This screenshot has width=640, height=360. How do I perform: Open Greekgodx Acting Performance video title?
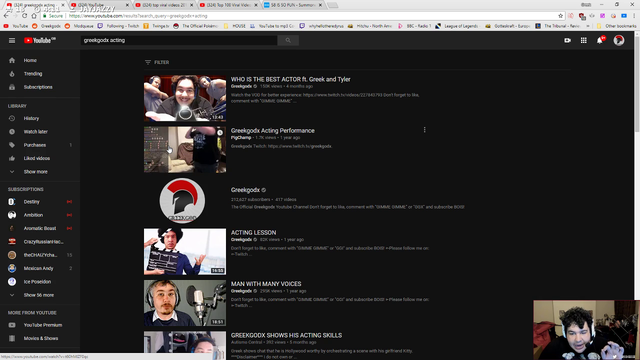point(273,131)
